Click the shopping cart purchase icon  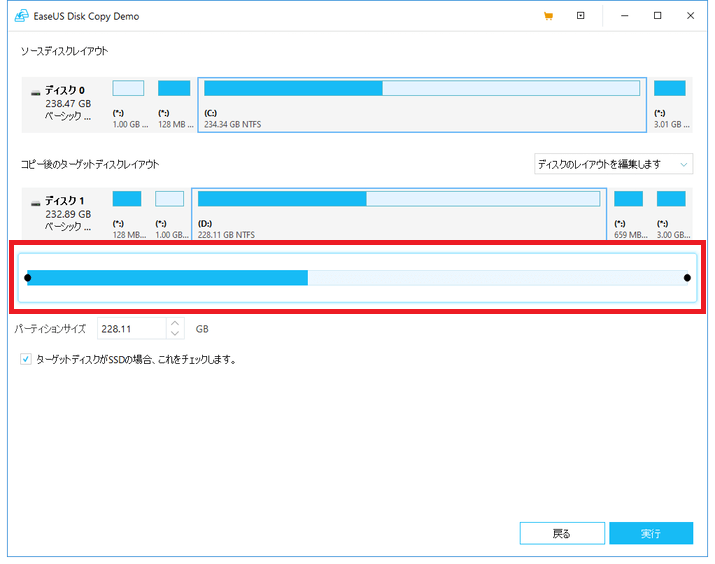click(x=548, y=16)
